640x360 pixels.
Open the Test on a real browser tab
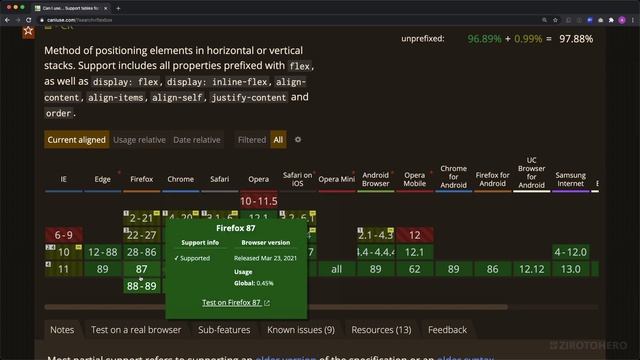click(x=136, y=330)
